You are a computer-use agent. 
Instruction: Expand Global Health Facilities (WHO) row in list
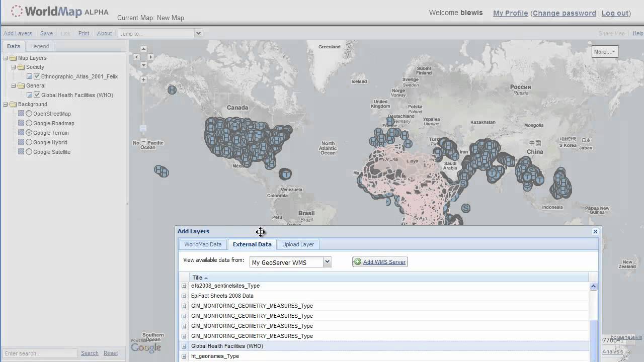[184, 346]
